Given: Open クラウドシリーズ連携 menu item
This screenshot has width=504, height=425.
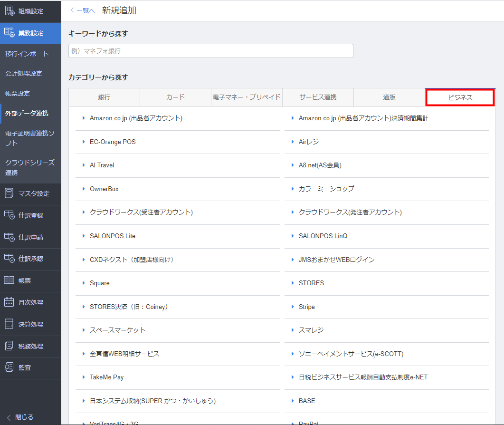Looking at the screenshot, I should coord(29,167).
